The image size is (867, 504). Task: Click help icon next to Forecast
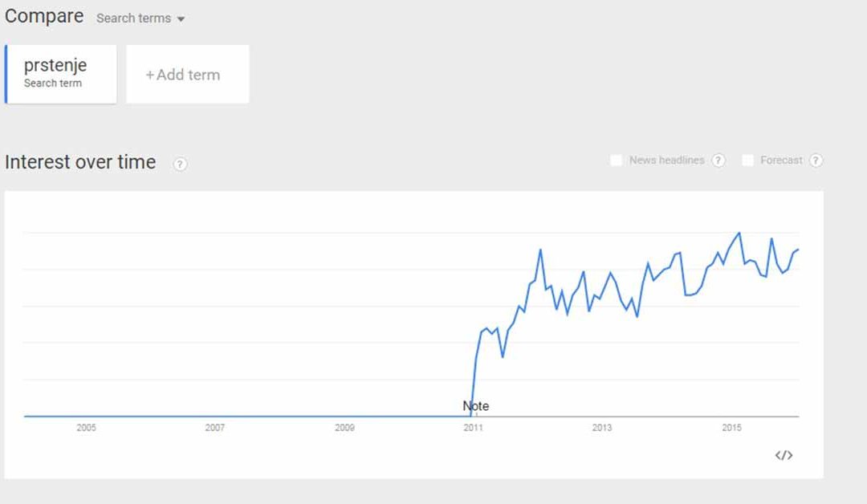(816, 161)
